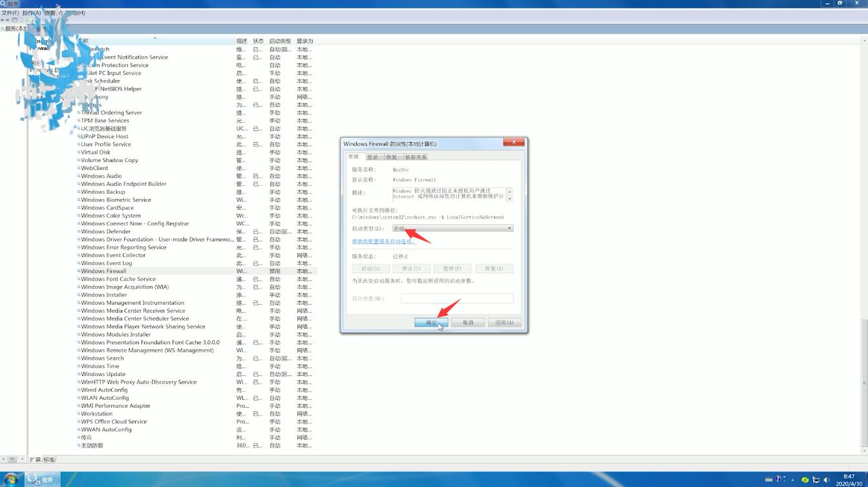Select the Windows Defender service row
Viewport: 868px width, 487px height.
(196, 231)
